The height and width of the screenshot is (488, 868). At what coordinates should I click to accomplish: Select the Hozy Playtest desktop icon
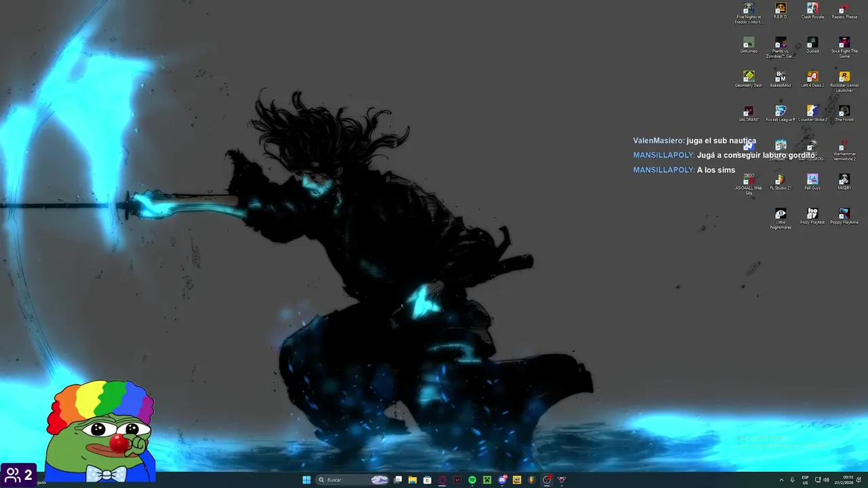812,216
